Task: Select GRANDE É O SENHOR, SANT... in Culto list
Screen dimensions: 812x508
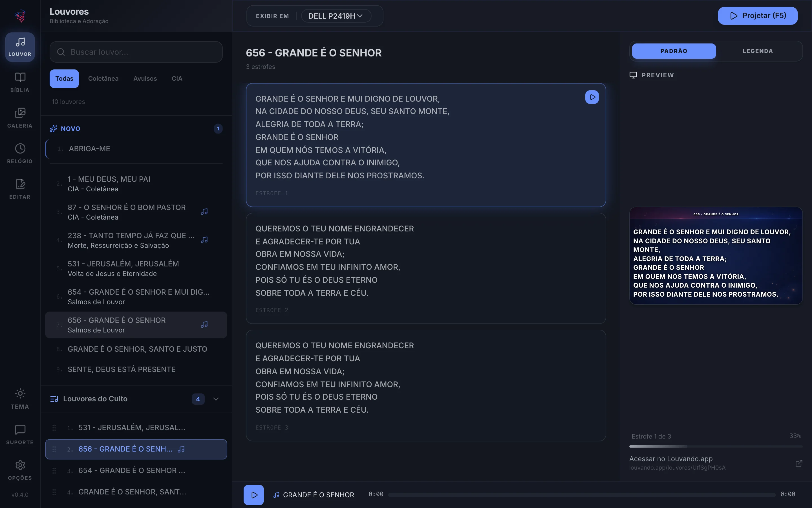Action: pyautogui.click(x=136, y=492)
